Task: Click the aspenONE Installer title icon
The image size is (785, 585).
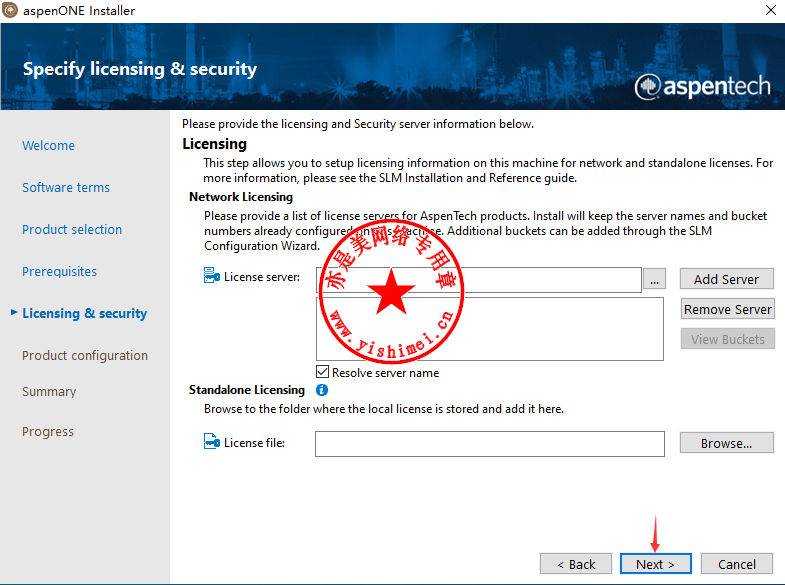Action: [10, 10]
